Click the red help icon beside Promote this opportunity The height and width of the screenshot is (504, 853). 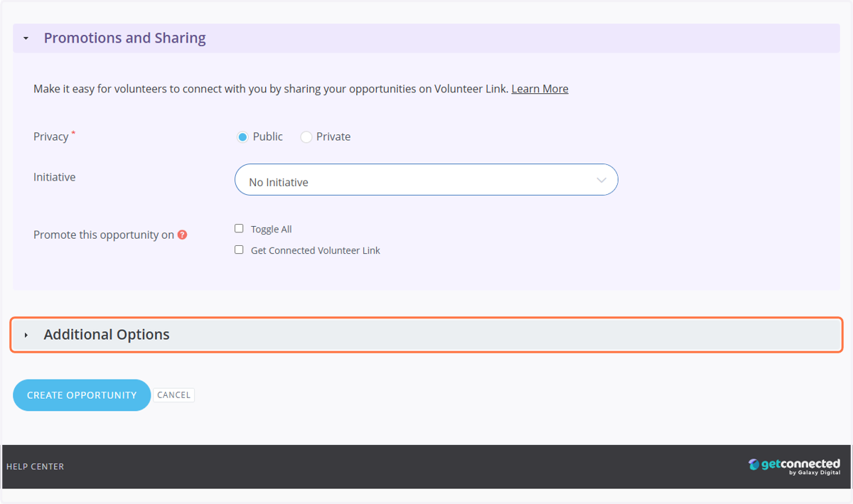(x=182, y=235)
